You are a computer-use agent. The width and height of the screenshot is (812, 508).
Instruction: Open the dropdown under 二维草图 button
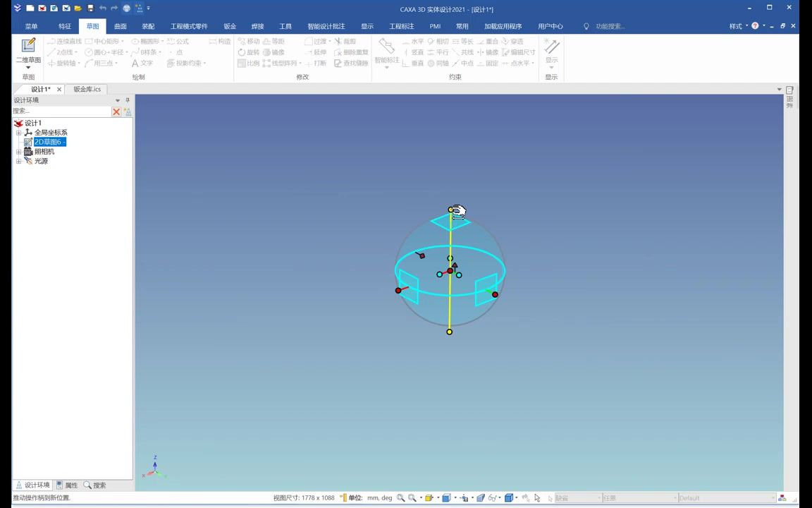[28, 68]
